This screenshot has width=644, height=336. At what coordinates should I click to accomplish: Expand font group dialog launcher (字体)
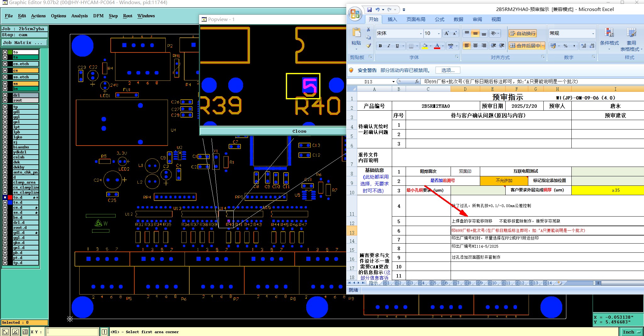(x=457, y=57)
